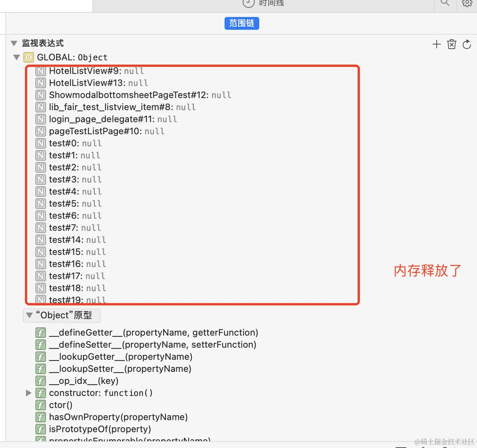Click function icon beside hasOwnProperty
The width and height of the screenshot is (477, 448).
[x=41, y=417]
